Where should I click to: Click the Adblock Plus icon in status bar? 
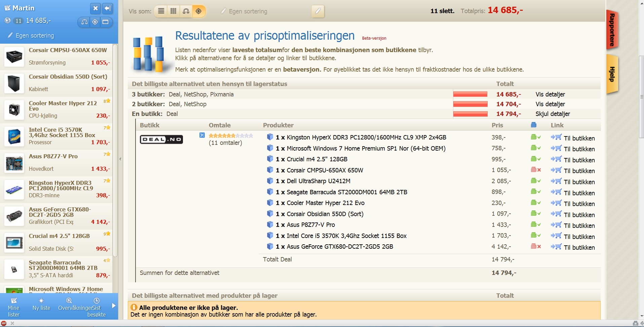click(4, 323)
